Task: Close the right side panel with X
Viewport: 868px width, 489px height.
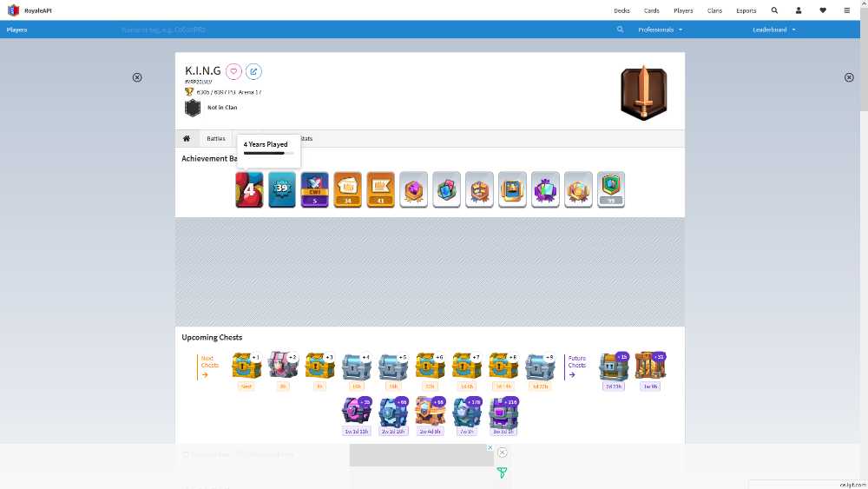Action: click(x=849, y=77)
